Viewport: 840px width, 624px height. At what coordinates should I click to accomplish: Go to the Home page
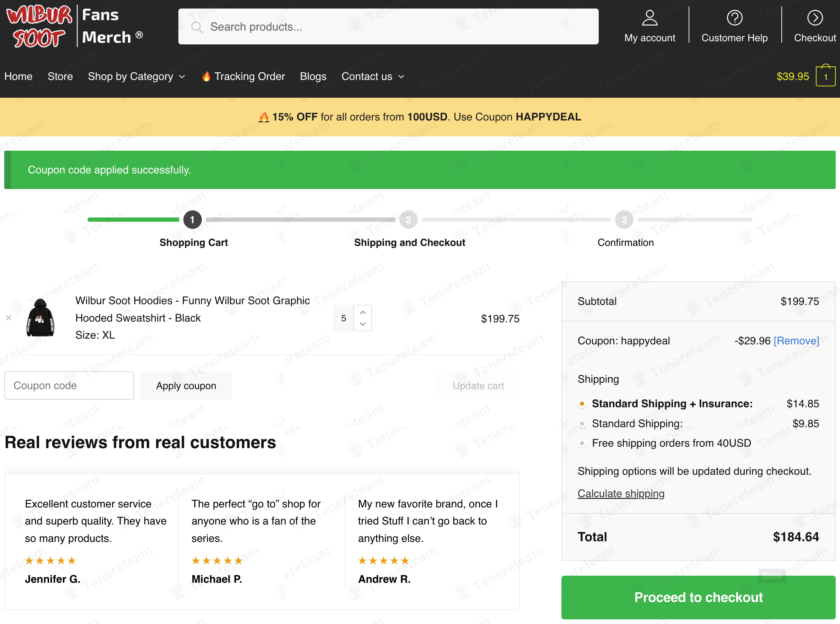pos(18,76)
